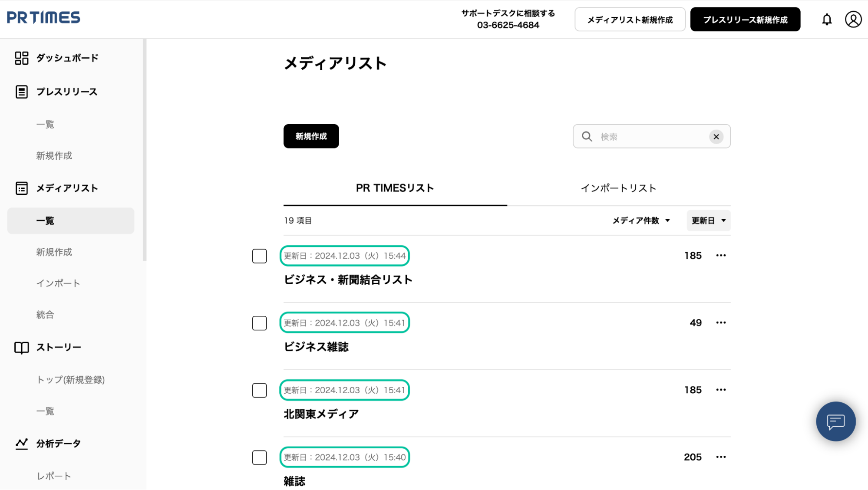Select the 北関東メディア list checkbox
The width and height of the screenshot is (868, 490).
[x=259, y=390]
